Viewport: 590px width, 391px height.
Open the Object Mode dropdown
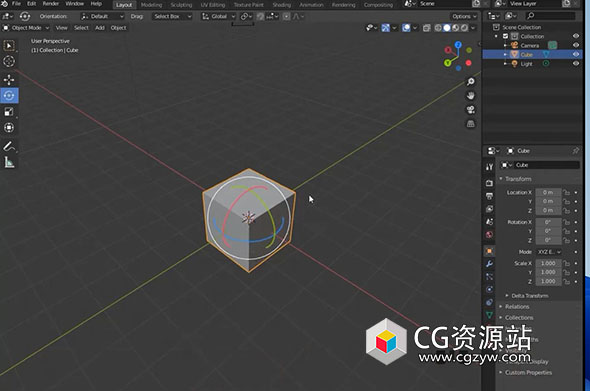coord(26,28)
